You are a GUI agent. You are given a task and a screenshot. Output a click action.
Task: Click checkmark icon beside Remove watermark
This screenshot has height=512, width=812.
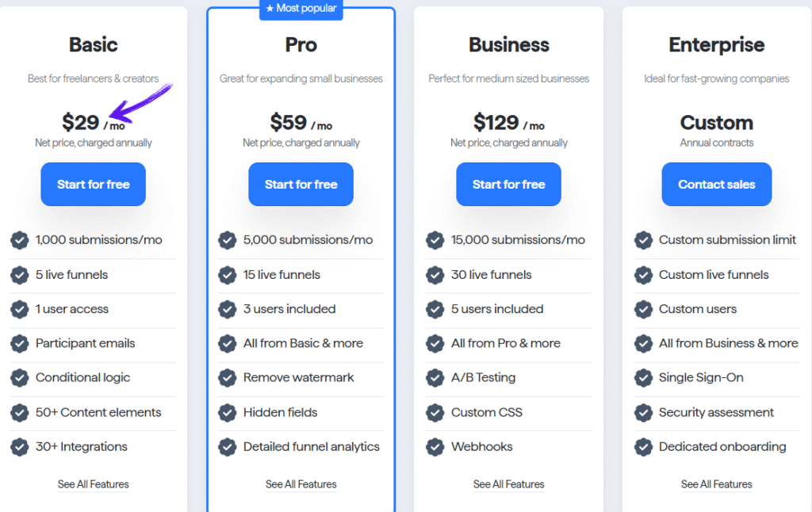tap(228, 378)
